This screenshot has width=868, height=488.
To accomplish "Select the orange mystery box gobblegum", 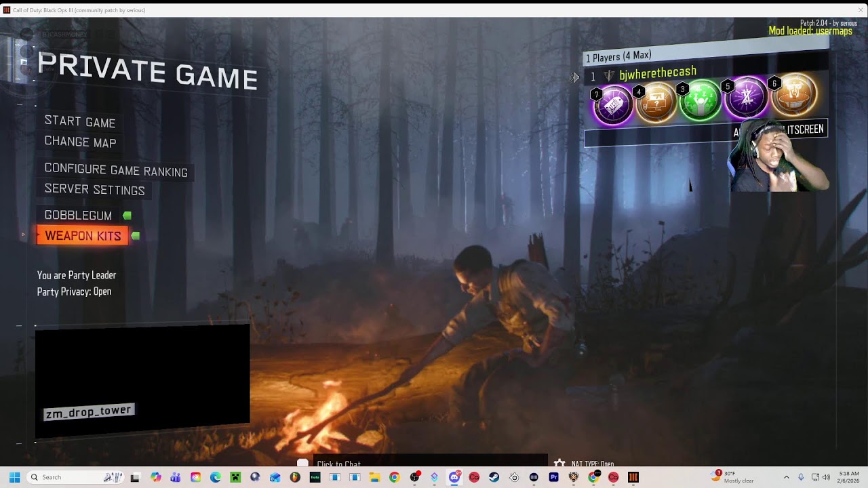I will coord(656,102).
